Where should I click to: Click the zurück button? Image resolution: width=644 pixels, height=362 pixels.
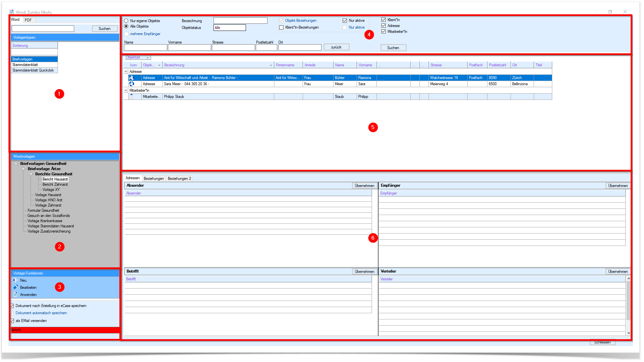336,47
